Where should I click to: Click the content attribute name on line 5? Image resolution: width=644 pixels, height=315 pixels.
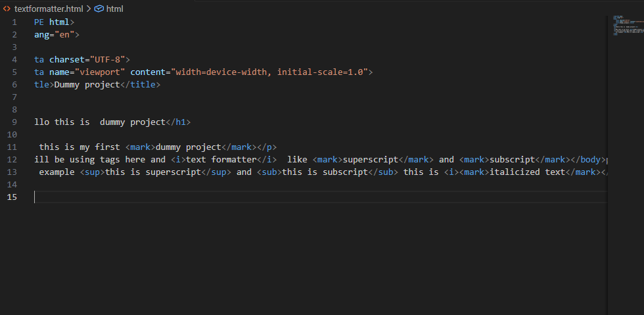point(148,72)
